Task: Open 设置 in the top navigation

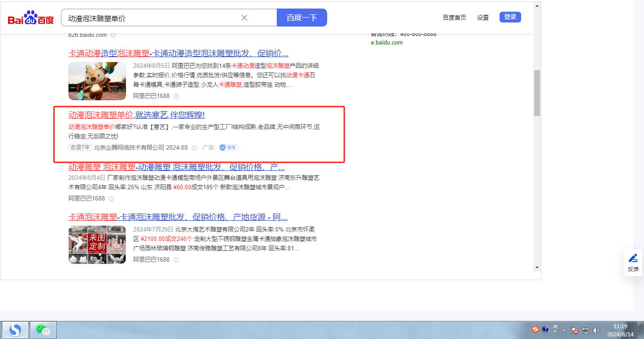Action: (x=482, y=18)
